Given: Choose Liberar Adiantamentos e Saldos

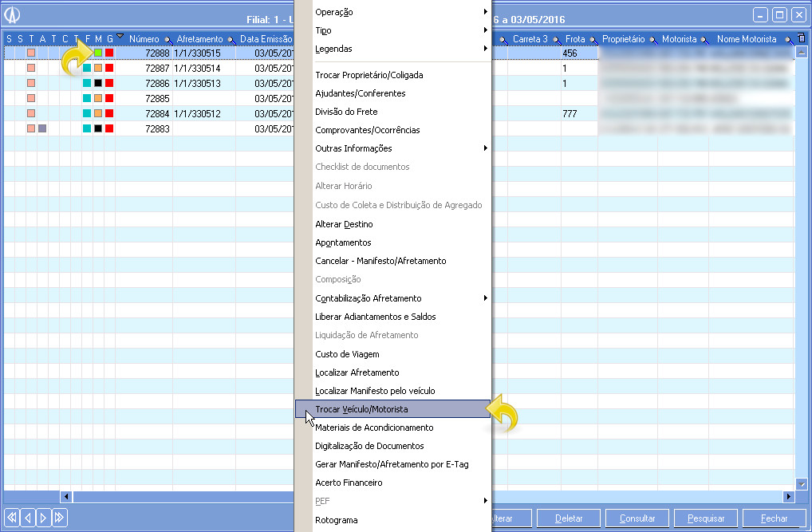Looking at the screenshot, I should [375, 317].
